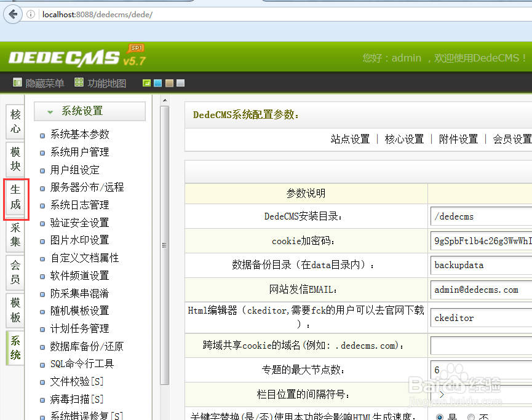The width and height of the screenshot is (532, 420).
Task: Open 系统基本参数 menu item
Action: tap(80, 134)
